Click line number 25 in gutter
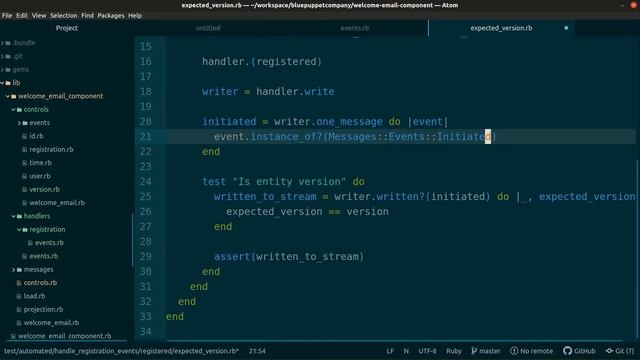Screen dimensions: 640x360 click(x=145, y=197)
